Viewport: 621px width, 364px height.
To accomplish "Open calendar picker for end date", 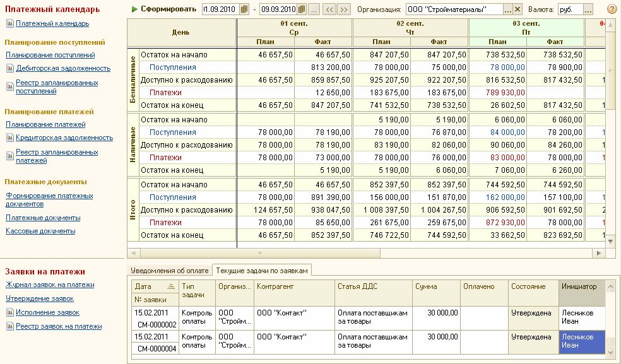I will [x=301, y=9].
